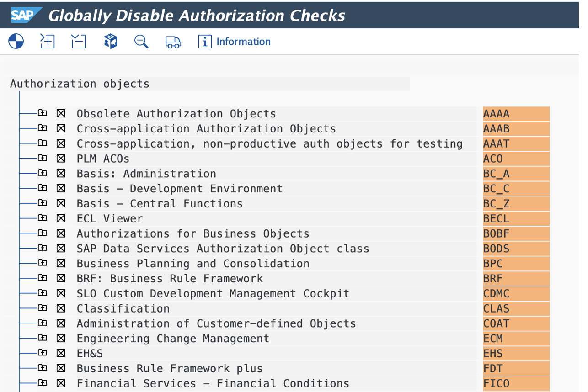Select the Authorization objects root node
The width and height of the screenshot is (588, 392).
point(80,84)
